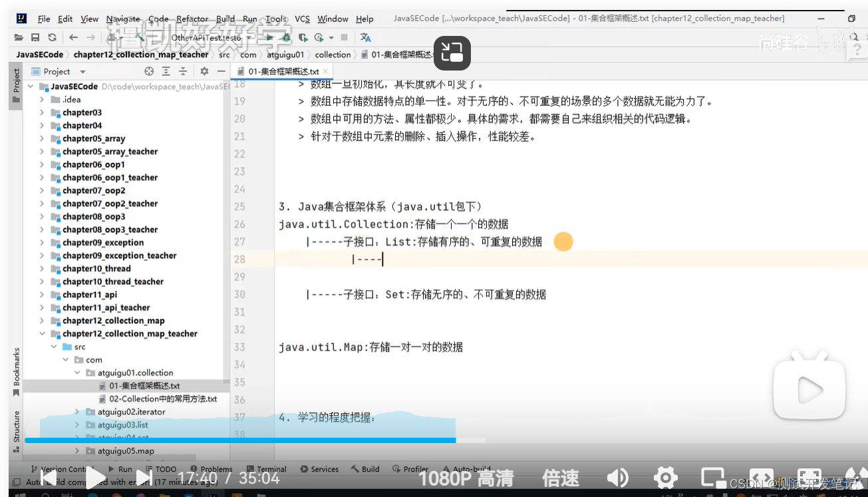Click the JavaSECode breadcrumb
This screenshot has width=868, height=497.
point(39,55)
